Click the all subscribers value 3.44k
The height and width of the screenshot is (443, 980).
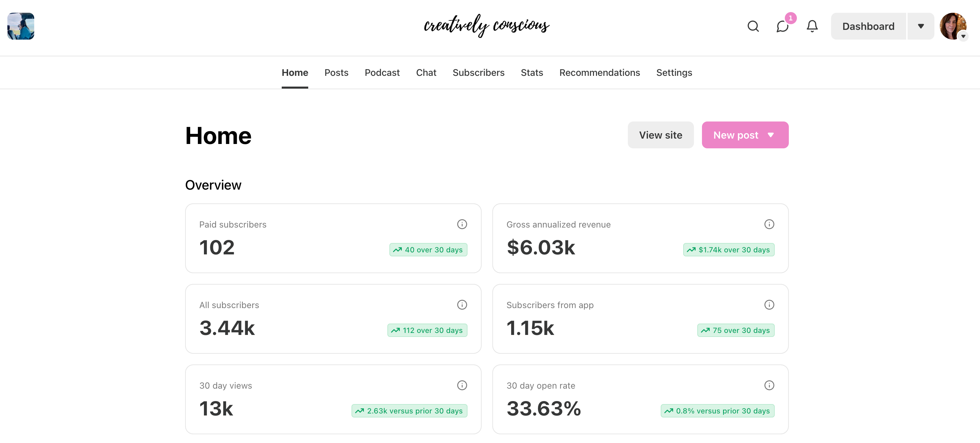click(227, 328)
